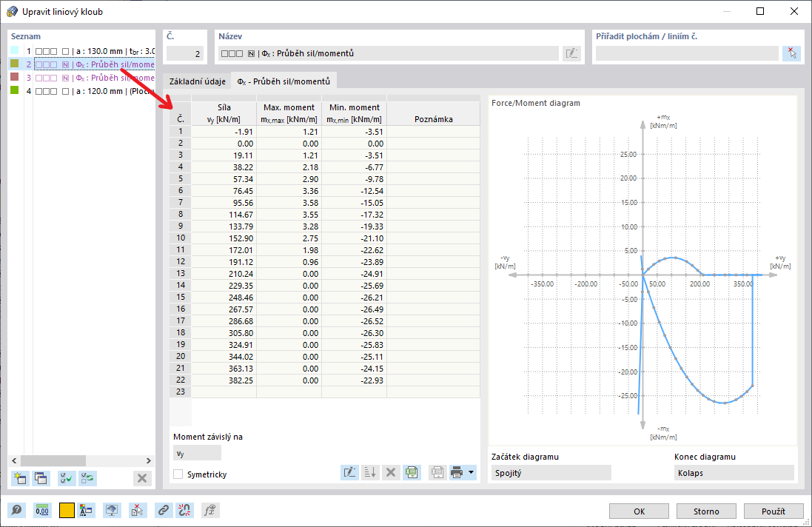Select row header 23
The image size is (812, 527).
tap(180, 392)
